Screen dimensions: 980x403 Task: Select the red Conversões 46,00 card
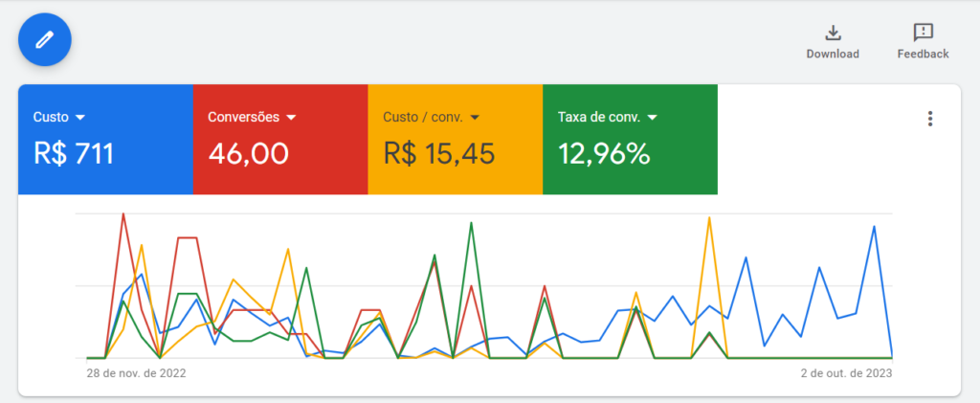pyautogui.click(x=280, y=140)
